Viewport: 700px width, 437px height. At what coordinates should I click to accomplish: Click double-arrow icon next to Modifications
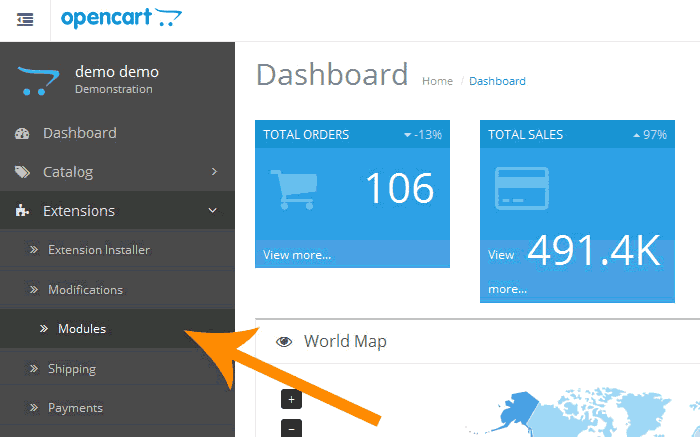click(34, 290)
